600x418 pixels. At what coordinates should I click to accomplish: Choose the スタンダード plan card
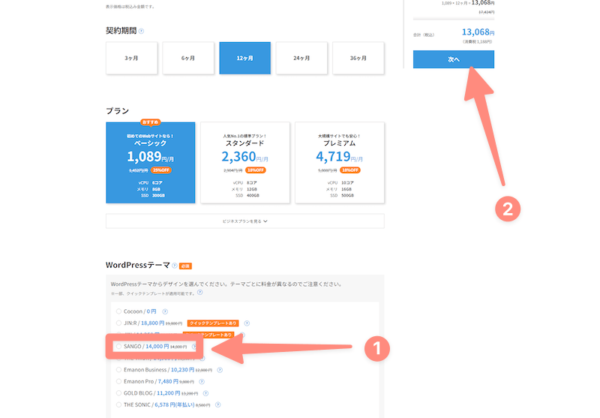tap(245, 162)
